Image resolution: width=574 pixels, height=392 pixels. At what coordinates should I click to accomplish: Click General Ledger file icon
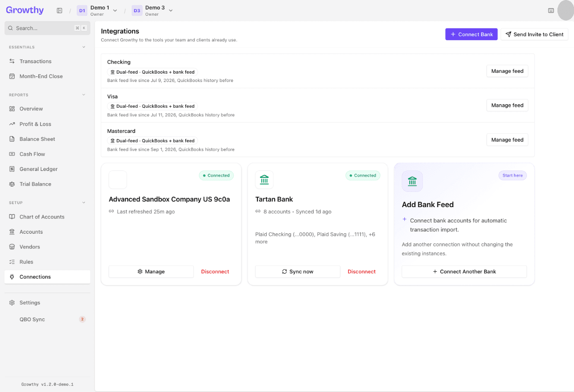[12, 169]
